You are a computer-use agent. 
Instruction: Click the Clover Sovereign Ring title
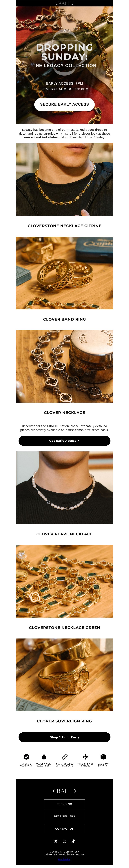pos(64,721)
